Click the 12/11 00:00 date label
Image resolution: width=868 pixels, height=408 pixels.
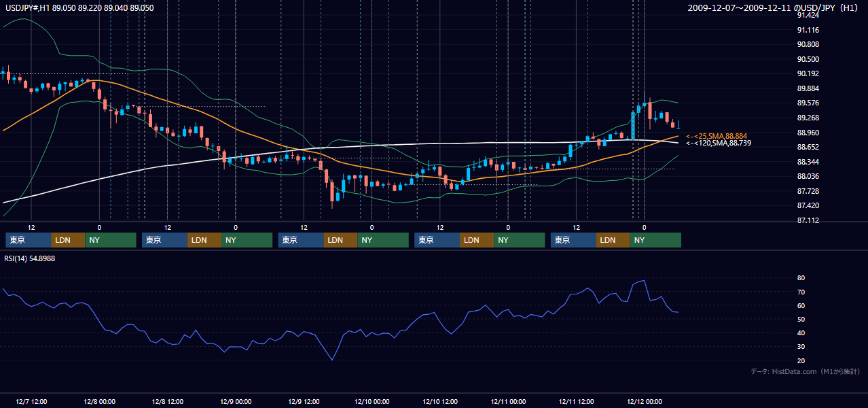[x=508, y=401]
